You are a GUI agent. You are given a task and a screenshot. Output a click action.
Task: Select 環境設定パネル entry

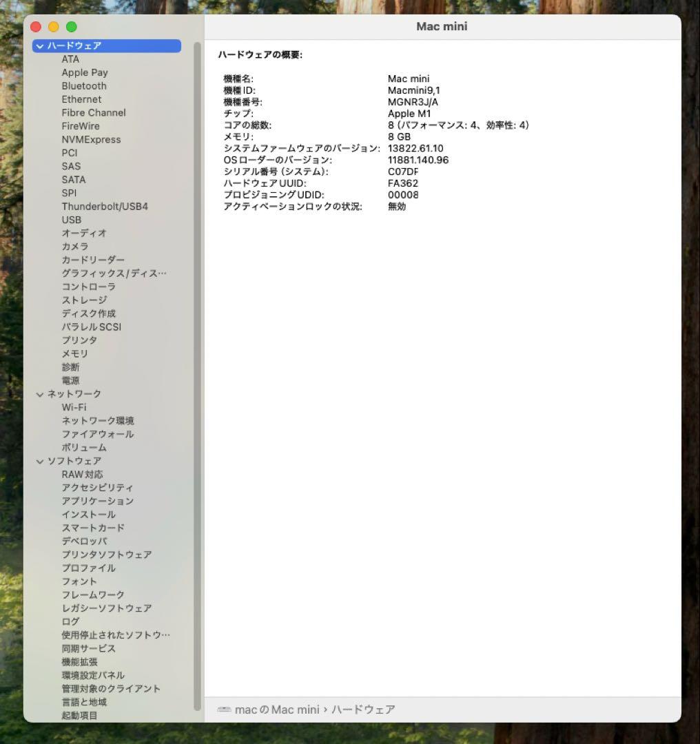(93, 674)
